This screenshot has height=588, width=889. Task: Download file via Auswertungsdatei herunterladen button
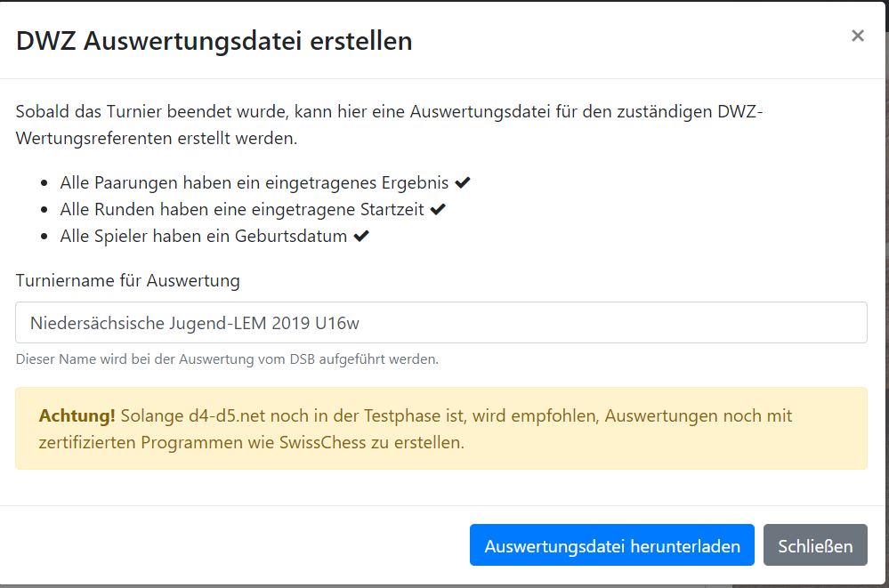(611, 545)
